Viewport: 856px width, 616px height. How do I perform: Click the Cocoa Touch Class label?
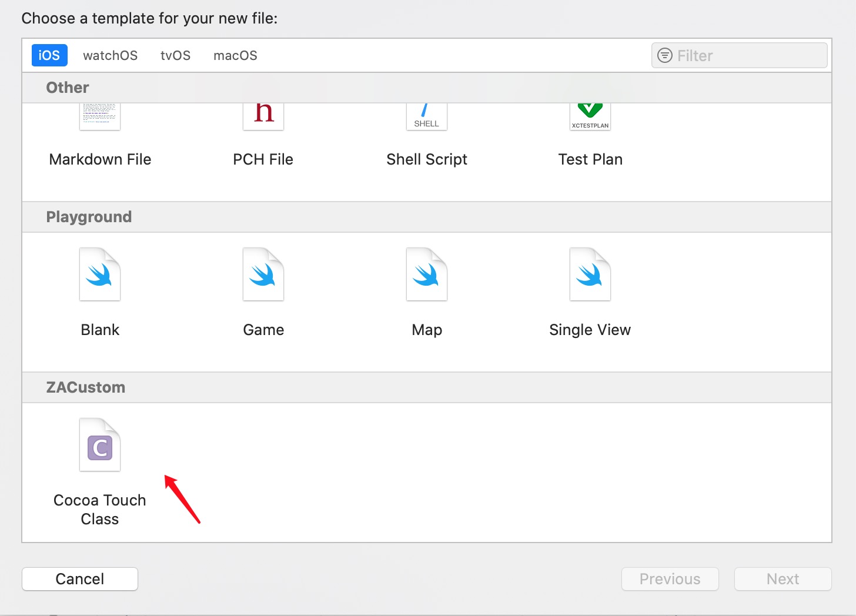(100, 510)
